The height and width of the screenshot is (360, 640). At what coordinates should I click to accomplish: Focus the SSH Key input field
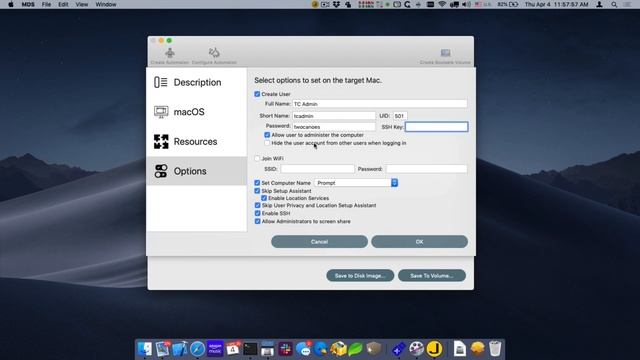pyautogui.click(x=436, y=127)
